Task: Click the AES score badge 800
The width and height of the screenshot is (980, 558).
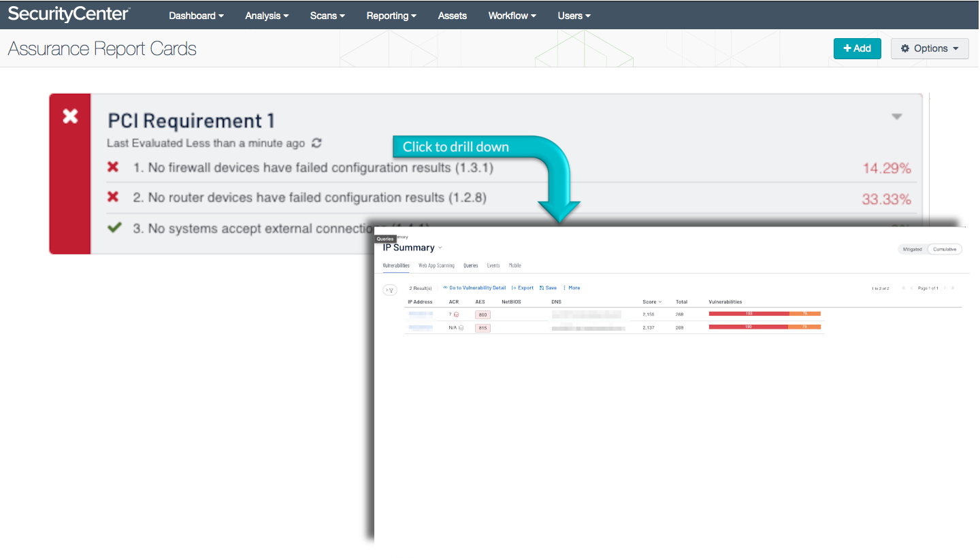Action: point(483,315)
